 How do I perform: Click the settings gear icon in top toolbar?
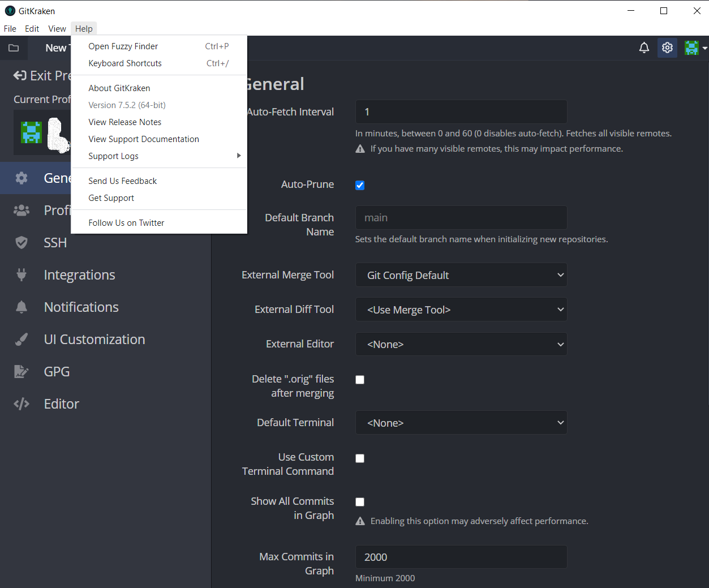[668, 48]
